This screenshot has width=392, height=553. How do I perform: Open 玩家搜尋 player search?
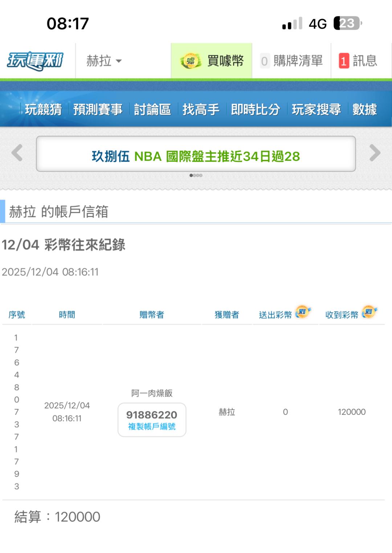pos(316,109)
